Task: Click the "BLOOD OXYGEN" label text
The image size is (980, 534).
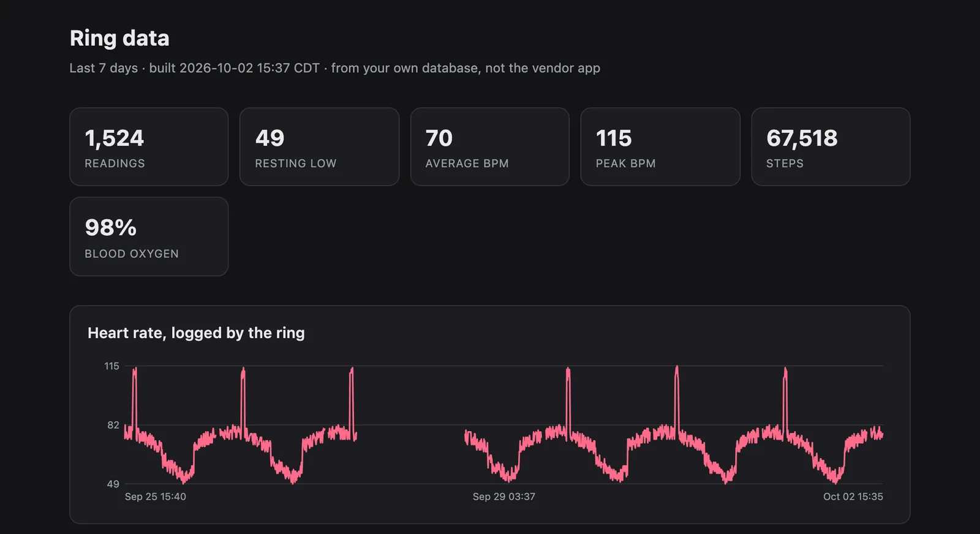Action: click(x=132, y=254)
